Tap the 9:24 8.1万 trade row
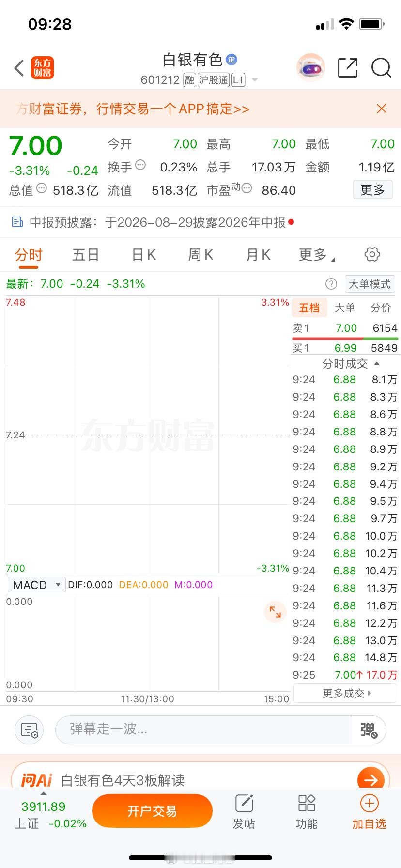401x868 pixels. click(345, 379)
